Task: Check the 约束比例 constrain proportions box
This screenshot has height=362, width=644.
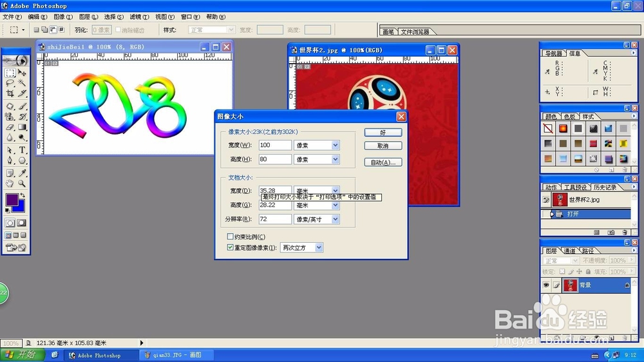Action: [x=230, y=236]
